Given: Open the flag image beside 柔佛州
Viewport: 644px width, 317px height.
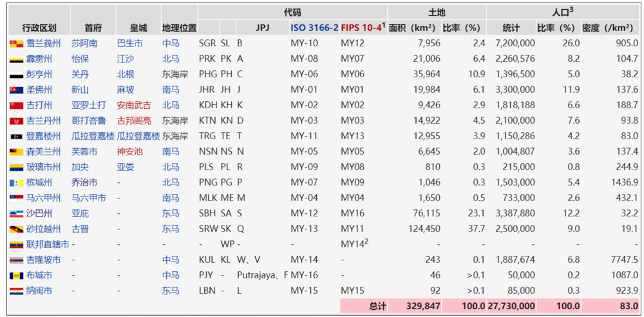Looking at the screenshot, I should (17, 90).
